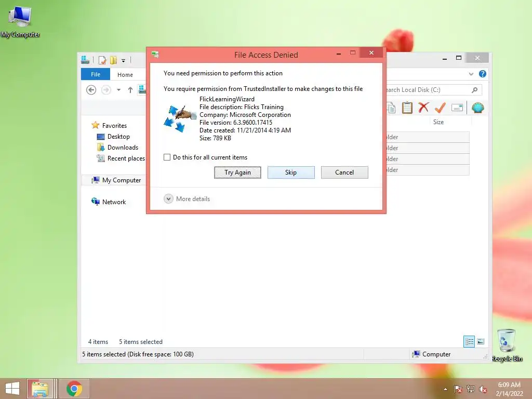Switch to details view in Explorer
The image size is (532, 399).
click(469, 341)
